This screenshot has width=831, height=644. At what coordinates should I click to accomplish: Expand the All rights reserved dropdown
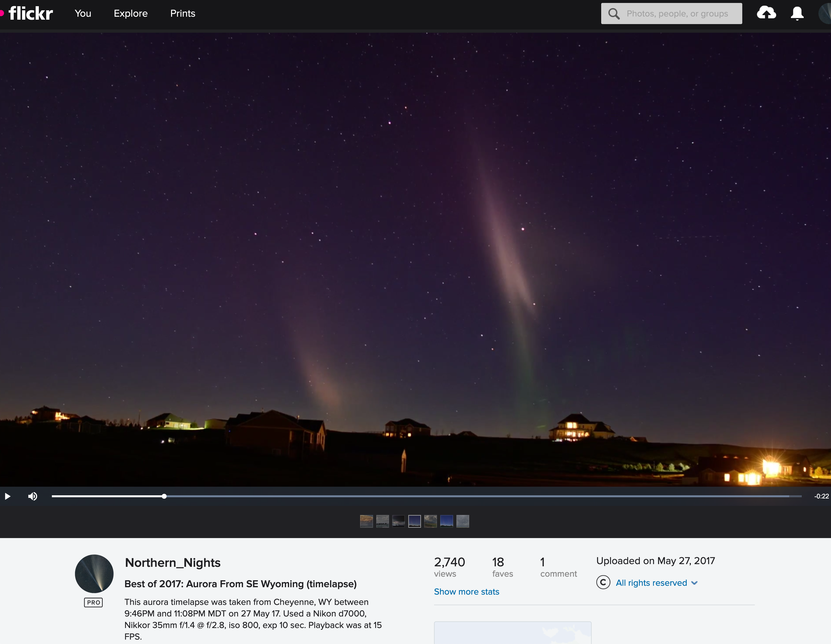(x=694, y=583)
